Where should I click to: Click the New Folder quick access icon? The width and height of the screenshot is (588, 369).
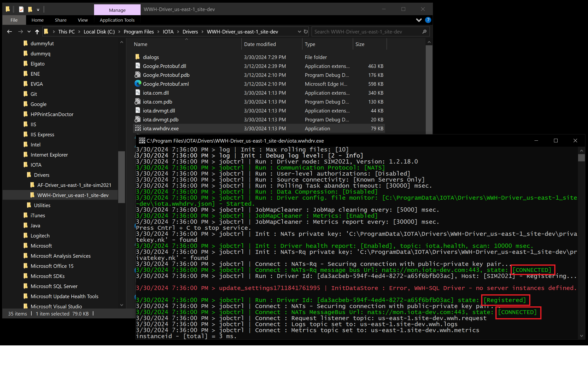point(30,9)
